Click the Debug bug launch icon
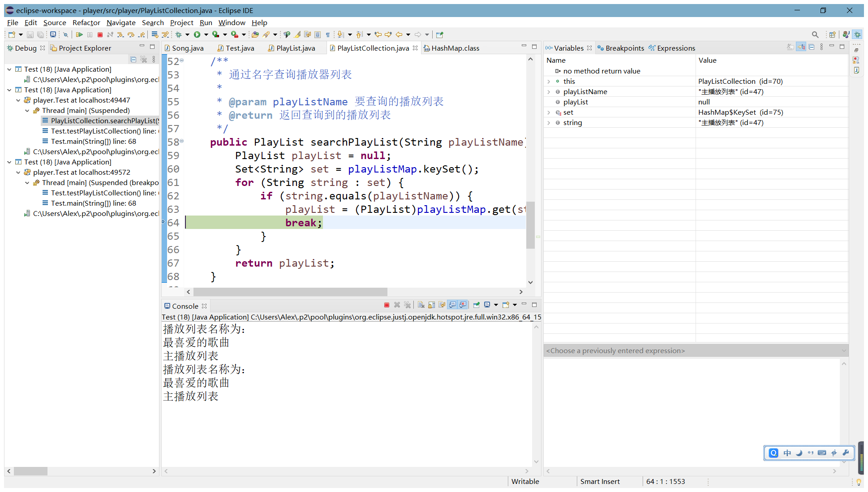 [178, 35]
